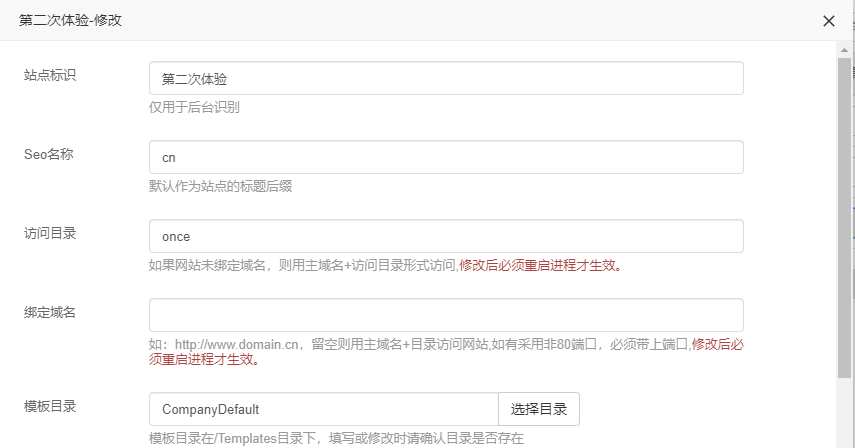Click the dialog title 第二次体验-修改
Image resolution: width=855 pixels, height=448 pixels.
[x=72, y=20]
